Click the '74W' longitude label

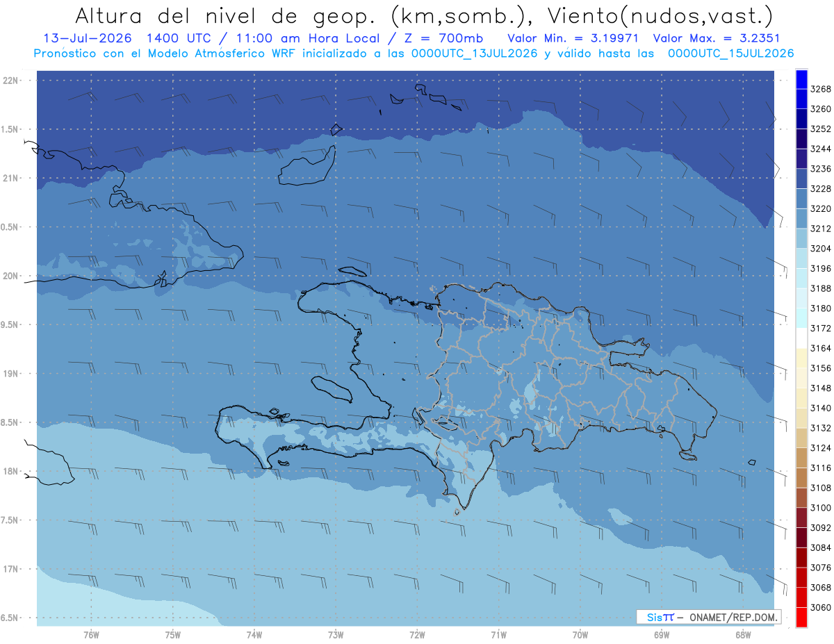pos(254,635)
